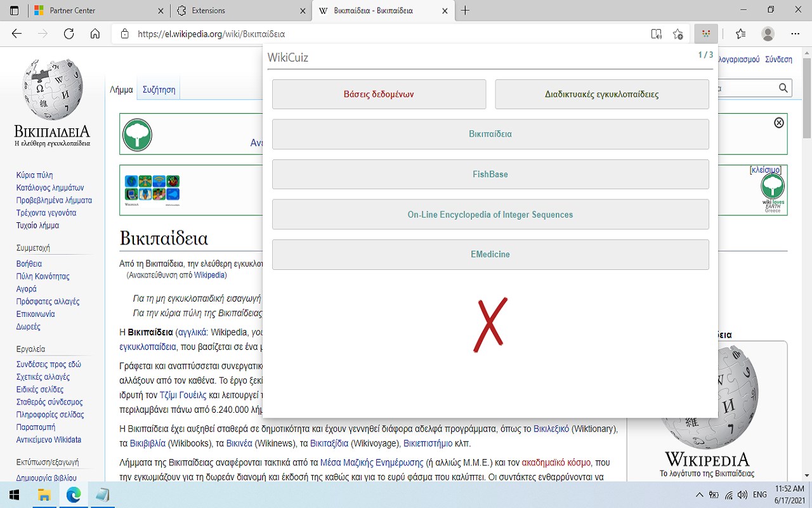This screenshot has height=508, width=812.
Task: Open the Ειδικές σελίδες link
Action: (x=40, y=389)
